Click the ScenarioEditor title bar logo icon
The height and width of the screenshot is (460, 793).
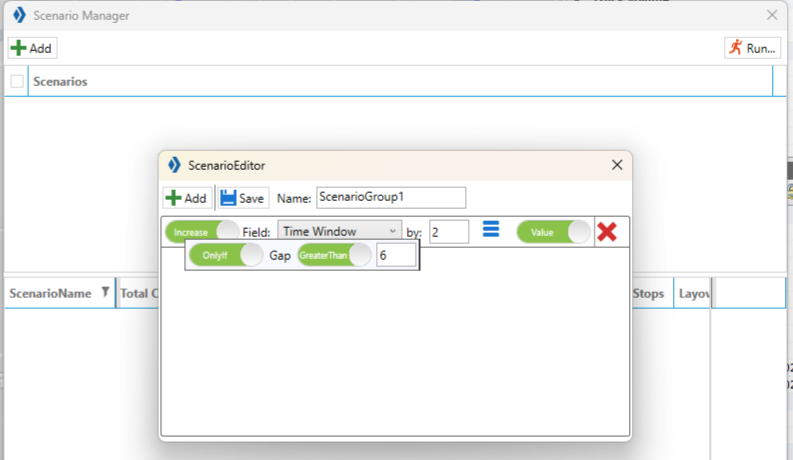point(174,165)
